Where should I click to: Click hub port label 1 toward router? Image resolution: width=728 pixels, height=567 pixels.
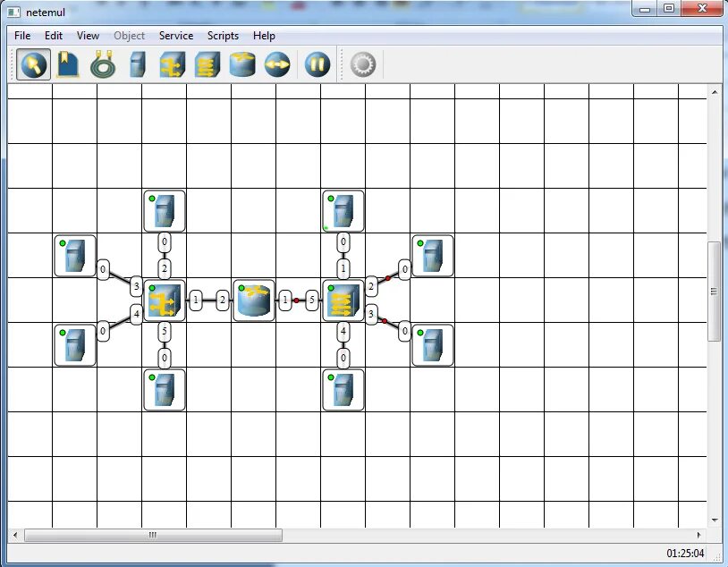click(x=196, y=300)
